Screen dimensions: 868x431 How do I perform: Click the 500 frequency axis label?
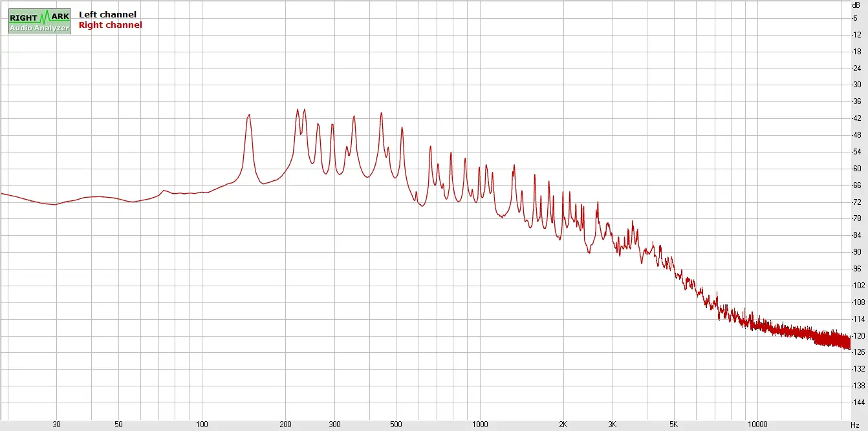click(396, 425)
